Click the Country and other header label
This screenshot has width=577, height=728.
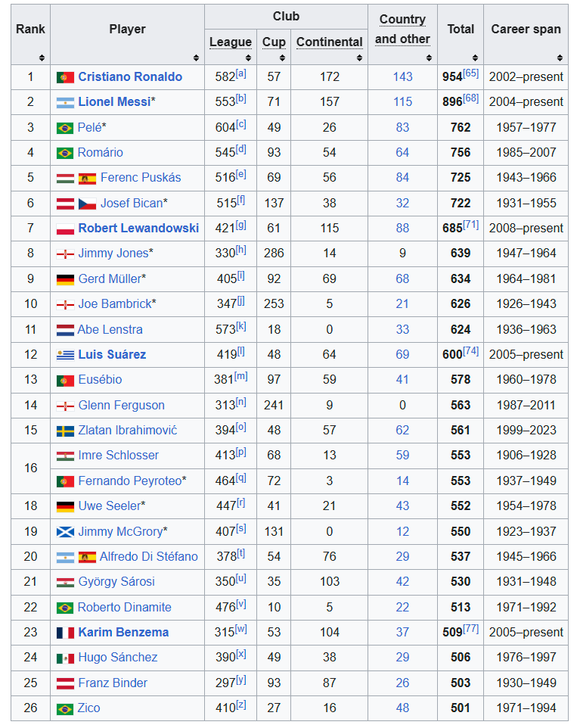(402, 30)
